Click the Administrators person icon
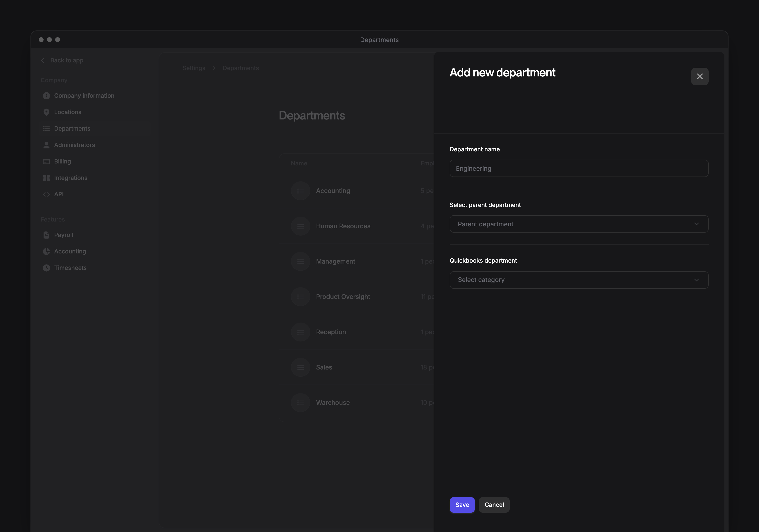 point(46,145)
